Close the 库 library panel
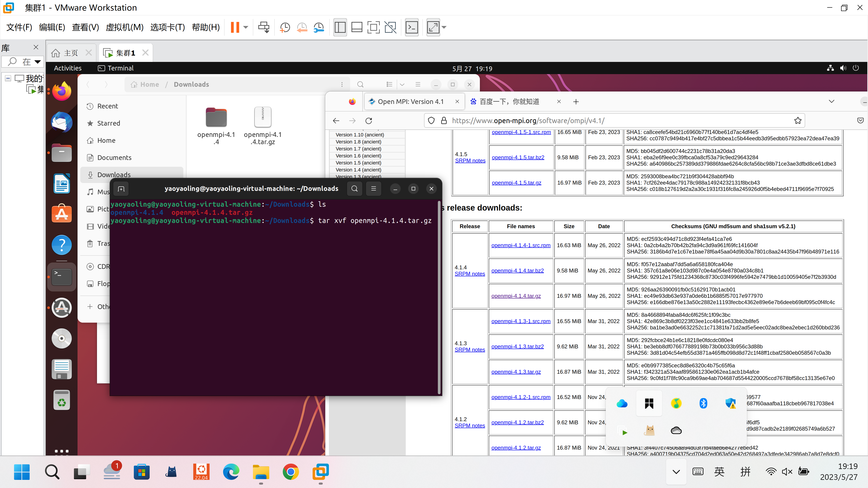Viewport: 868px width, 488px height. [x=36, y=47]
